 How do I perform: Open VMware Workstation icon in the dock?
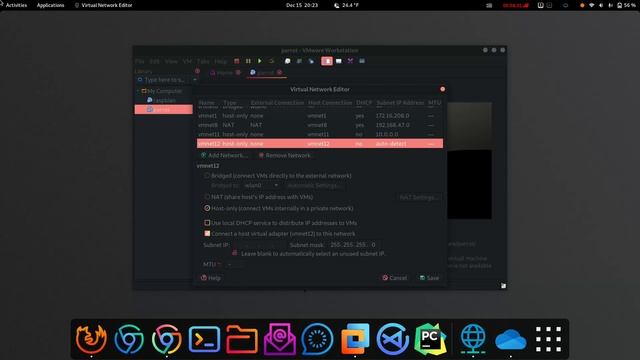pos(355,339)
